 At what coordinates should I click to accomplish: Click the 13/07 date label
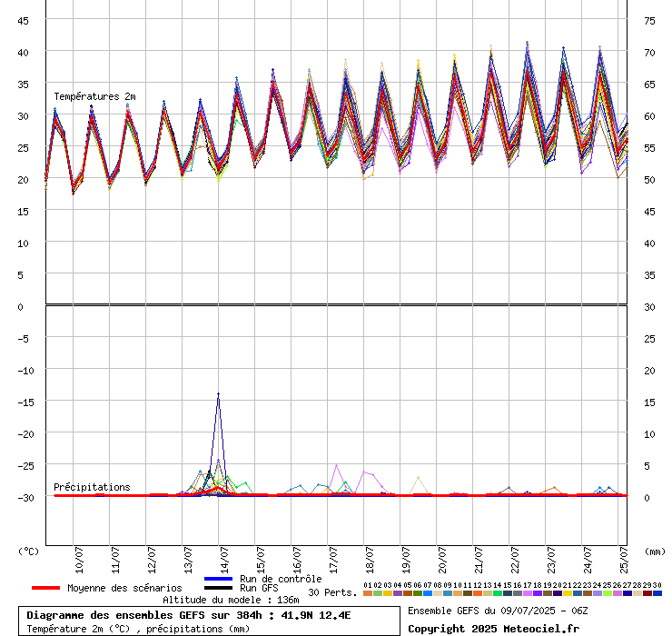coord(188,560)
